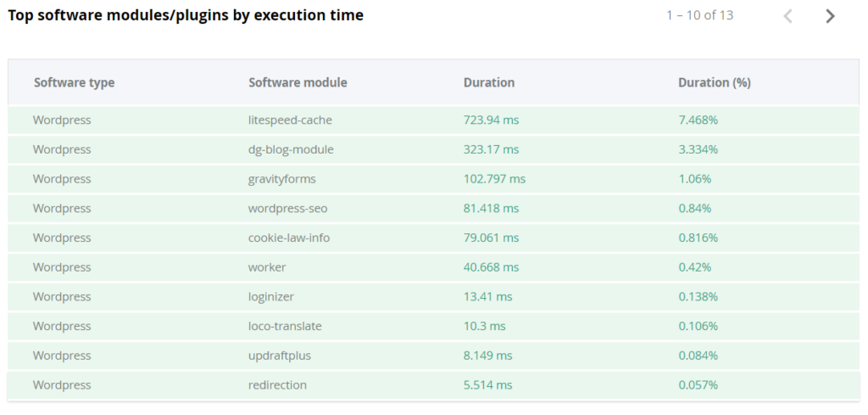Click the 723.94 ms duration value
This screenshot has height=415, width=868.
tap(491, 121)
